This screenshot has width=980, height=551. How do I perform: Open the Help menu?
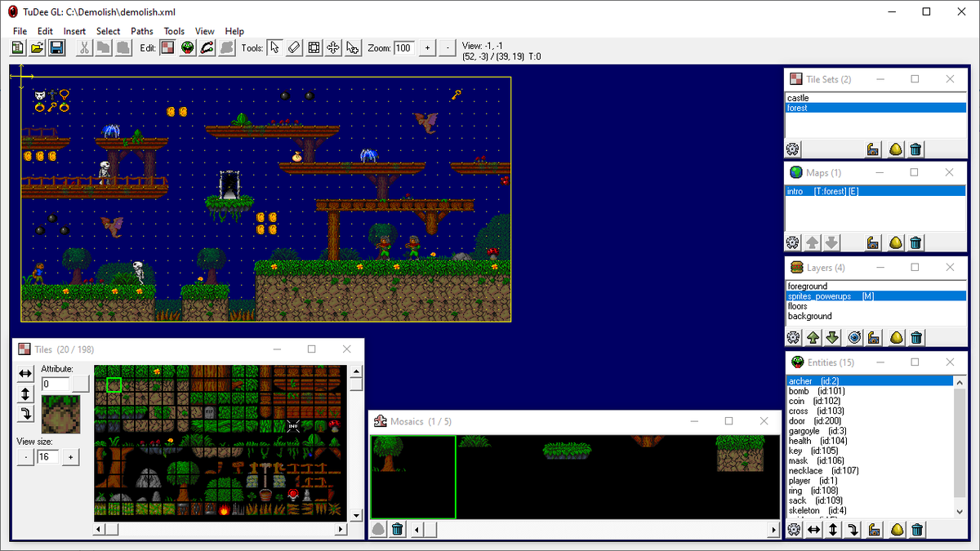pyautogui.click(x=234, y=31)
